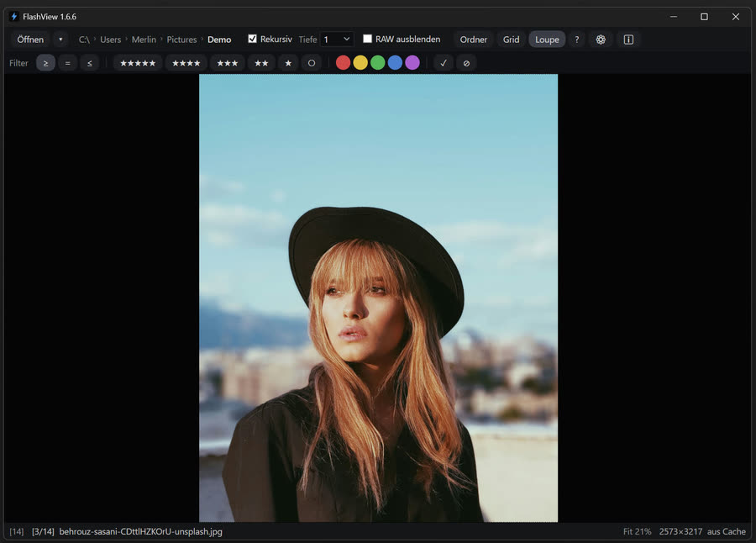Screen dimensions: 756x543
Task: Activate the Loupe view
Action: (547, 39)
